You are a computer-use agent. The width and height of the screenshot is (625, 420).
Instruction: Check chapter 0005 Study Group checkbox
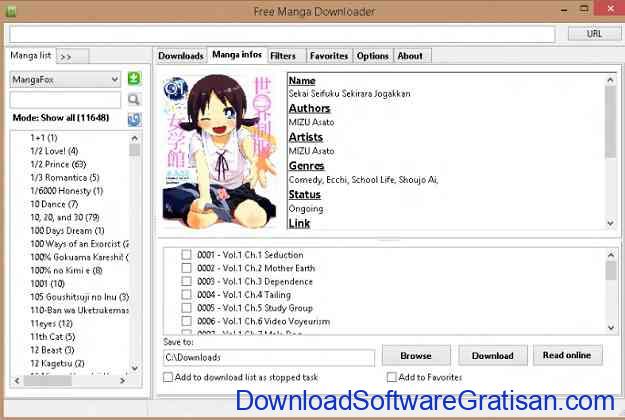[x=186, y=308]
